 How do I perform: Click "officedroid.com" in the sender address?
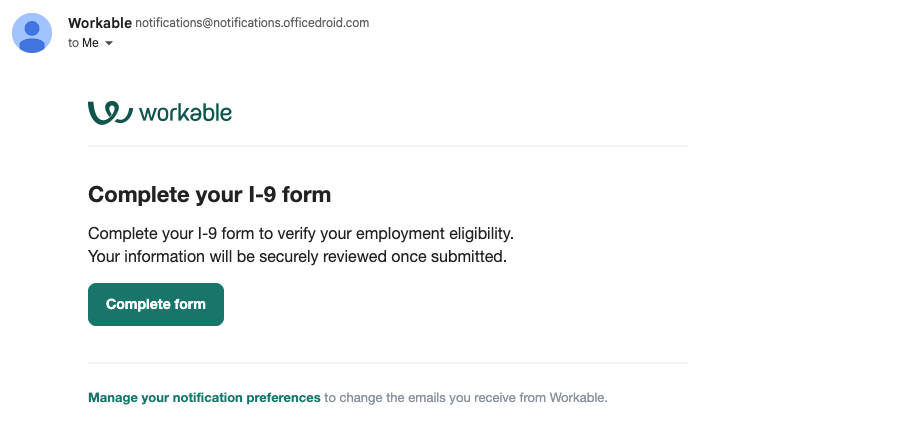click(326, 23)
